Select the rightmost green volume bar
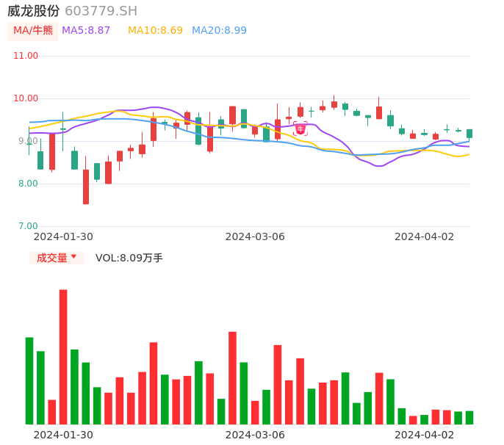 [469, 418]
